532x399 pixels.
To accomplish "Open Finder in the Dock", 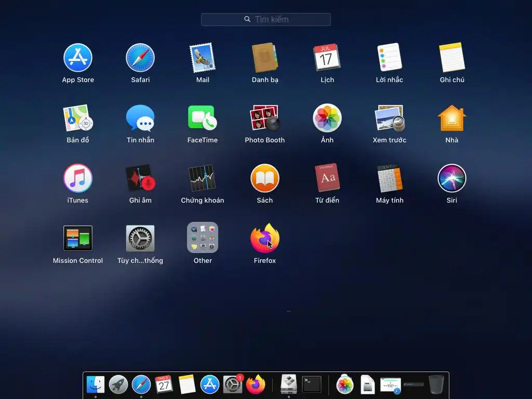I will pyautogui.click(x=96, y=384).
